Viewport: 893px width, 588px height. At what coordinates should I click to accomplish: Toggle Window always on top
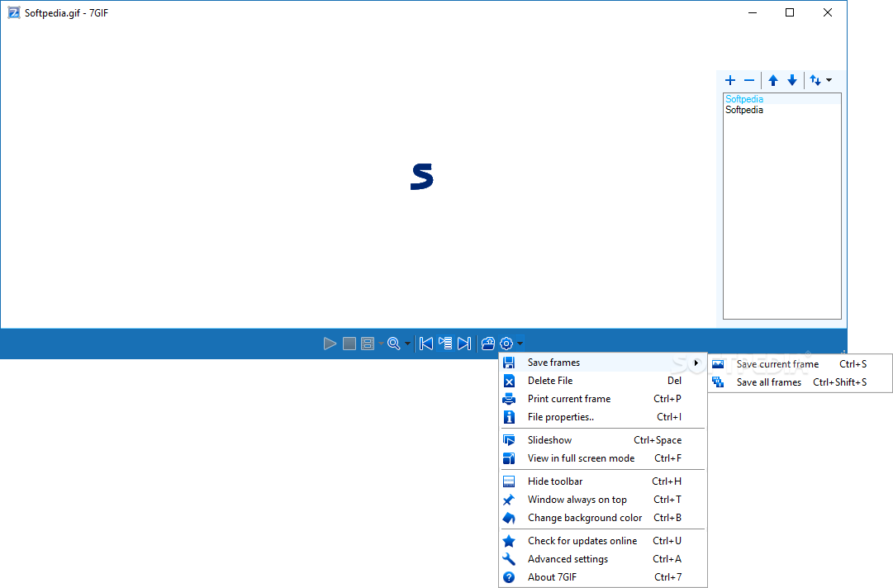point(602,500)
